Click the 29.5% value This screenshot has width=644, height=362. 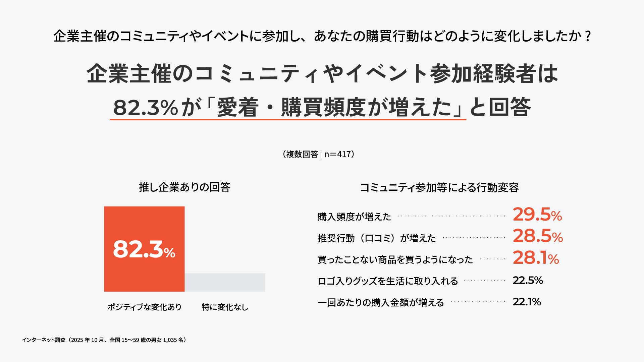[537, 215]
